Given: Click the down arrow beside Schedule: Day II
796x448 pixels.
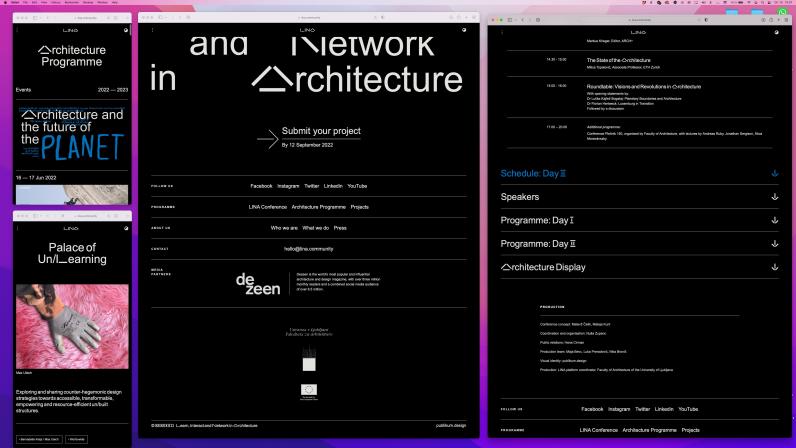Looking at the screenshot, I should pos(775,174).
